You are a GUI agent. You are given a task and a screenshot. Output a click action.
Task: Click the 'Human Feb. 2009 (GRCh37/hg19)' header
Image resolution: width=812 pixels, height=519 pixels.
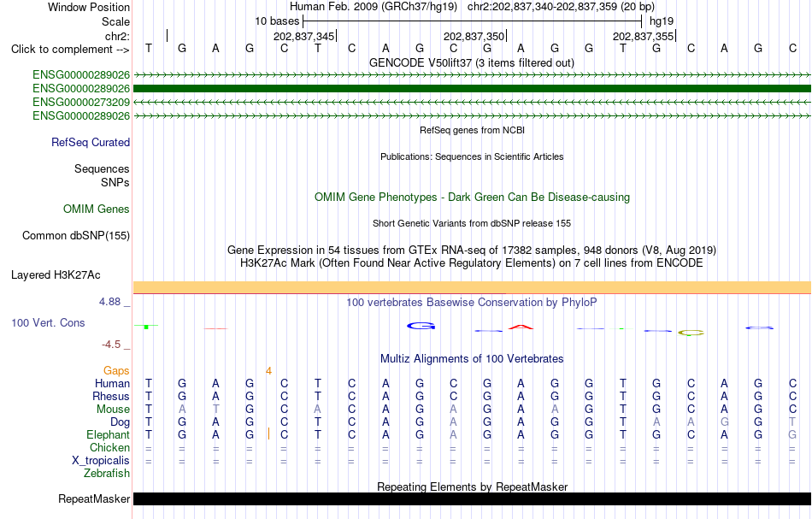point(374,7)
